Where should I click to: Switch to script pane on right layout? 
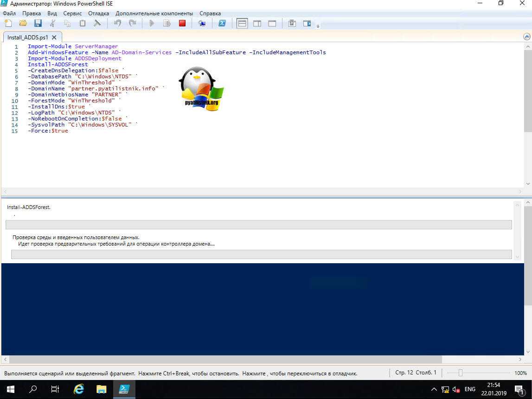point(257,23)
